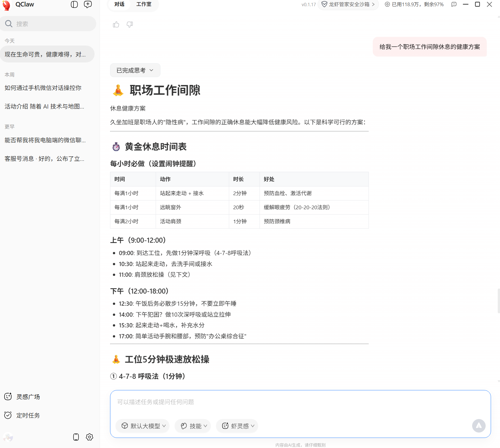Click the 龙虾管家安全沙箱 shield icon

pos(324,4)
